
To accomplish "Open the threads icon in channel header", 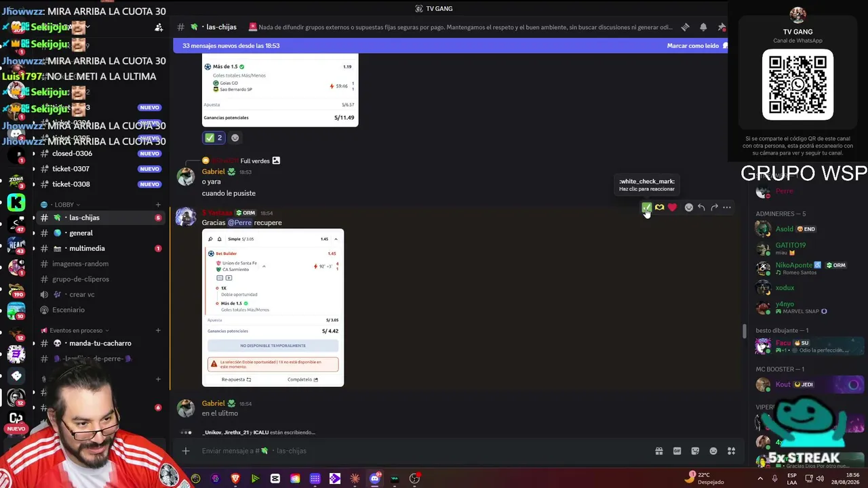I will click(x=685, y=27).
